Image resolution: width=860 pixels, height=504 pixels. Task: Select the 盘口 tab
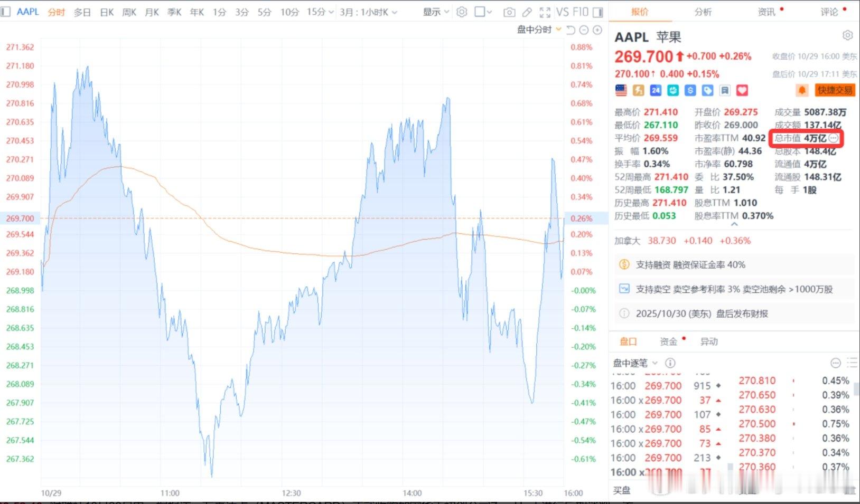(628, 341)
